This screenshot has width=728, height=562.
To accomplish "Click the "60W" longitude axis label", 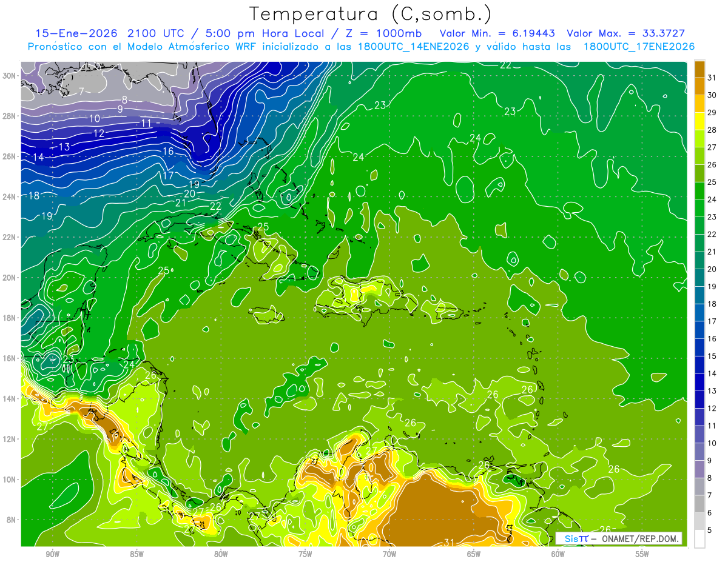I will point(558,554).
